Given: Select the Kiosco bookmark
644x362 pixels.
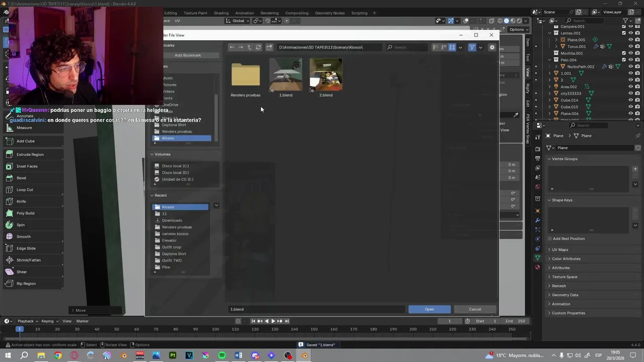Looking at the screenshot, I should 182,138.
